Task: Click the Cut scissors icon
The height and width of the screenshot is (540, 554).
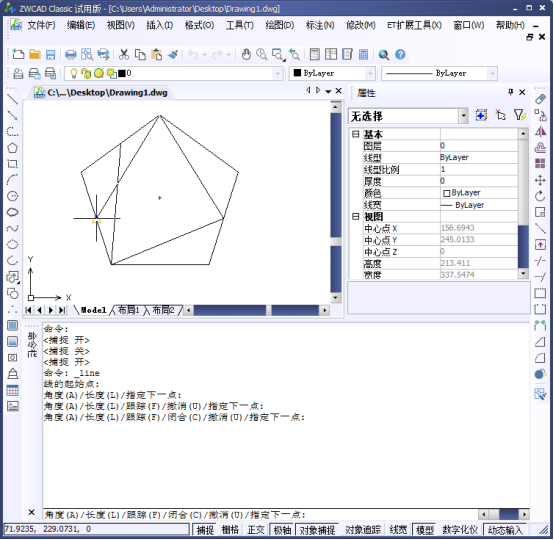Action: (124, 54)
